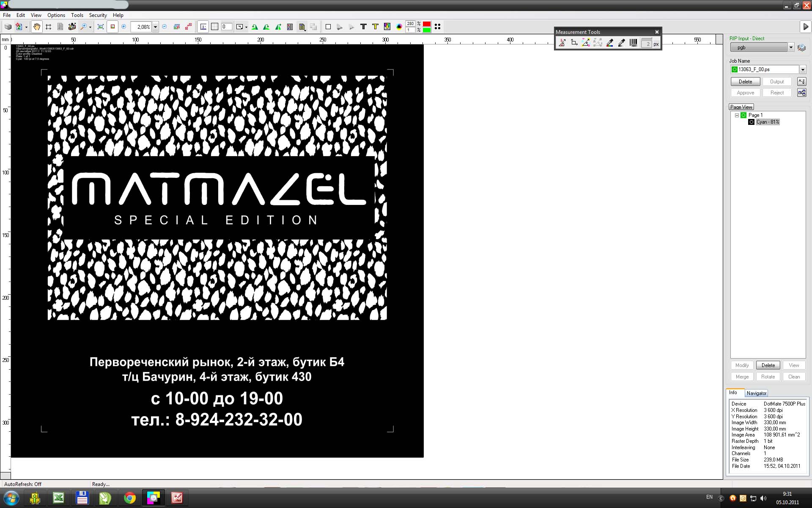Click the play arrow button top right
This screenshot has width=812, height=508.
pyautogui.click(x=805, y=27)
